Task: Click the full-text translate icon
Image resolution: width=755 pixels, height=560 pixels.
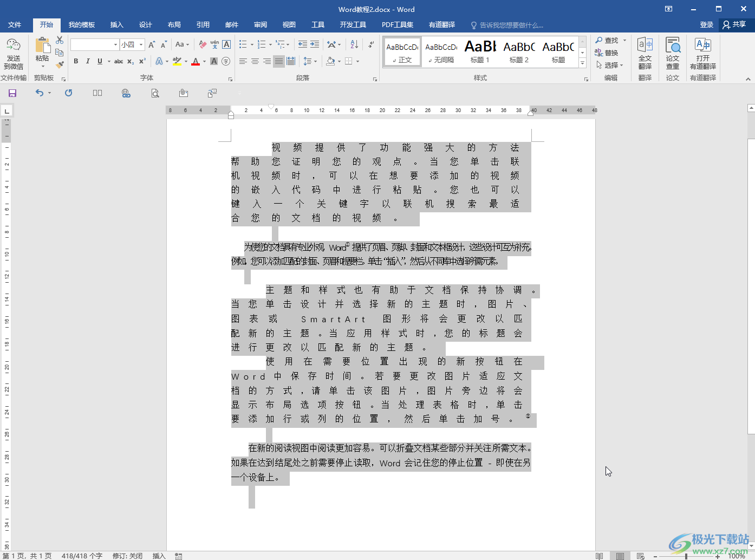Action: click(645, 53)
